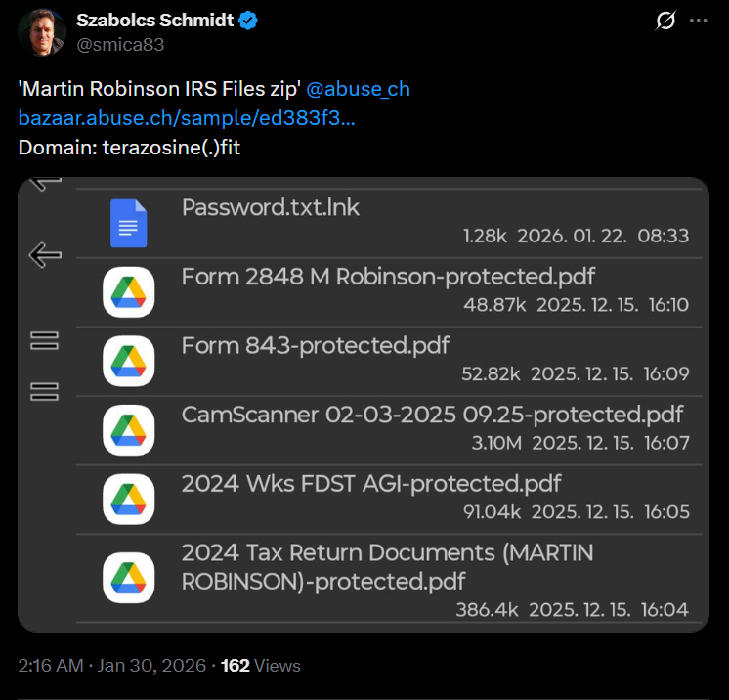Click the Password.txt.lnk document icon
Image resolution: width=729 pixels, height=700 pixels.
tap(128, 223)
